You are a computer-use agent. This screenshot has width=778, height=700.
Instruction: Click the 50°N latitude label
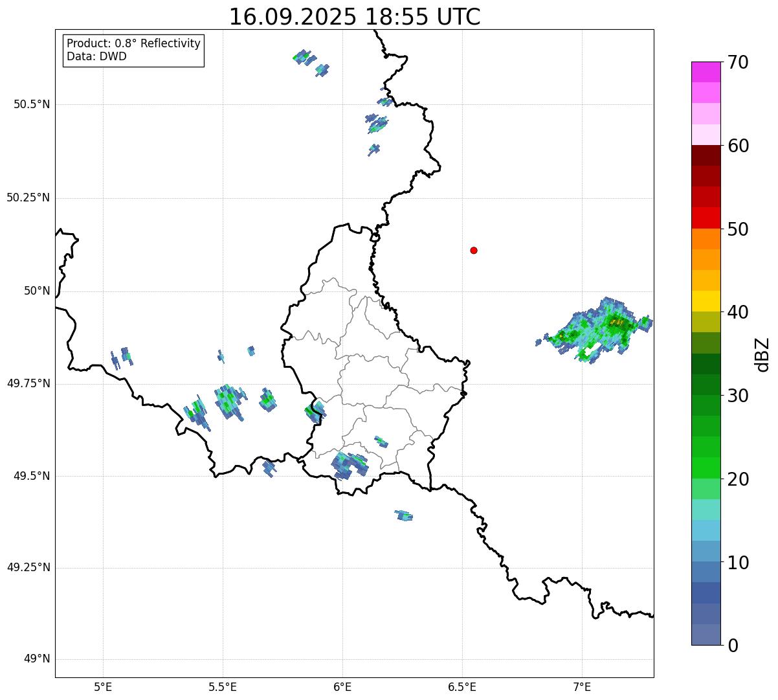tap(37, 291)
